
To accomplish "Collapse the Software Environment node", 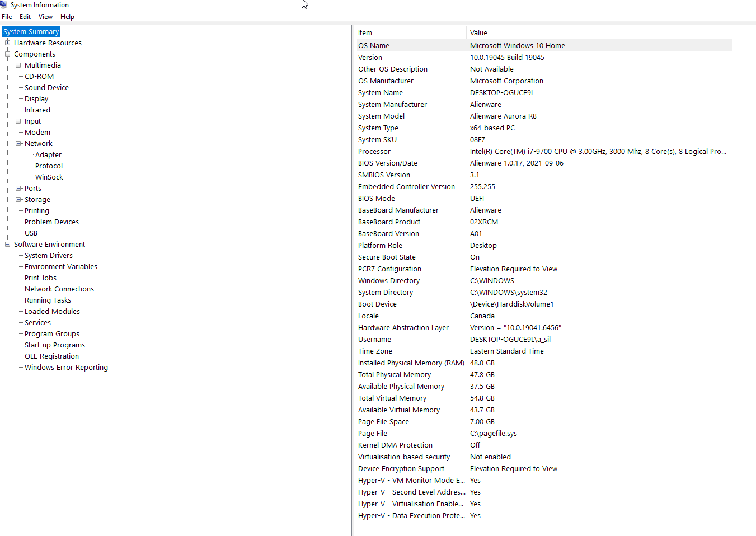I will point(8,245).
